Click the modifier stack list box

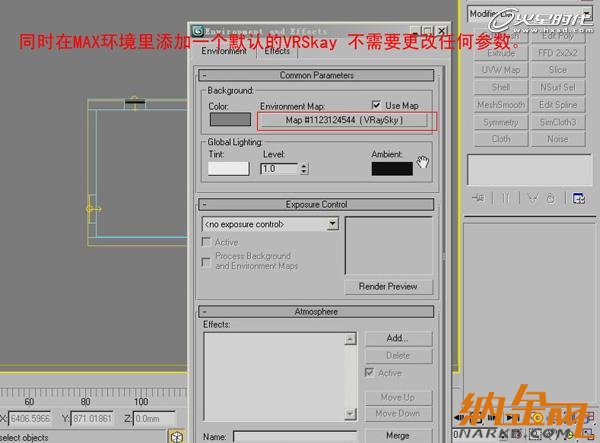[x=529, y=170]
